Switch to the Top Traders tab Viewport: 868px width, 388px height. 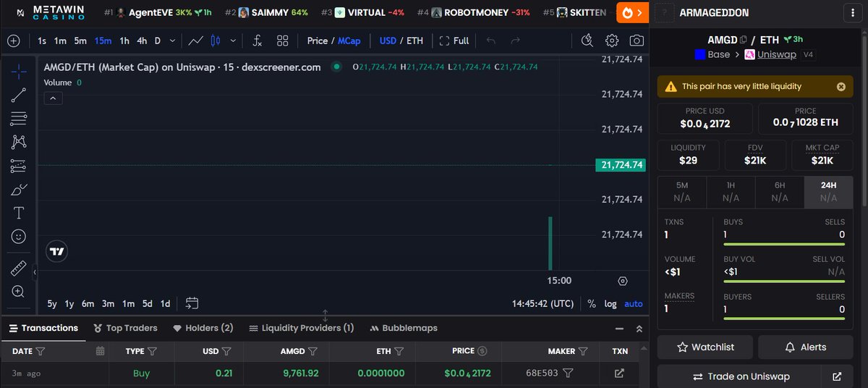point(125,328)
